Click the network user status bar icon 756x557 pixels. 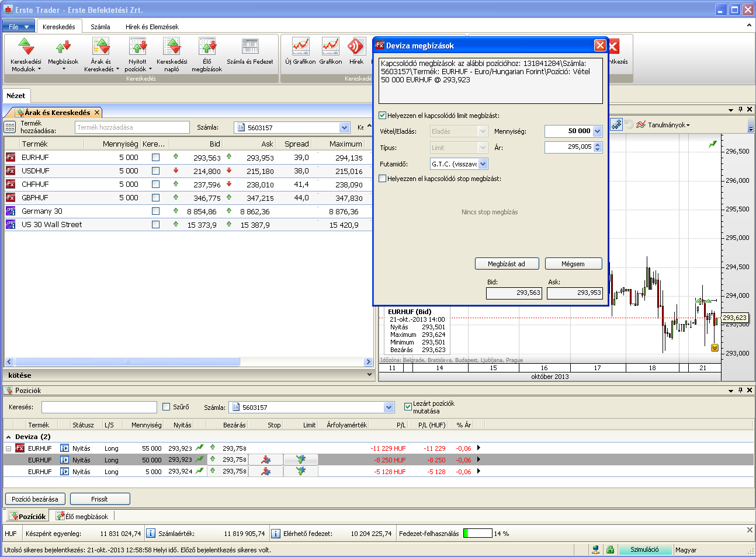coord(595,549)
